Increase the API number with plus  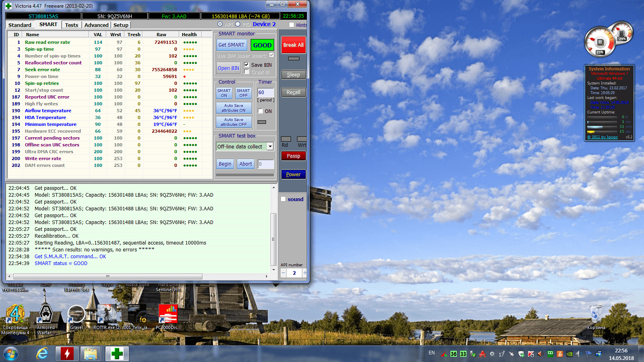(305, 273)
